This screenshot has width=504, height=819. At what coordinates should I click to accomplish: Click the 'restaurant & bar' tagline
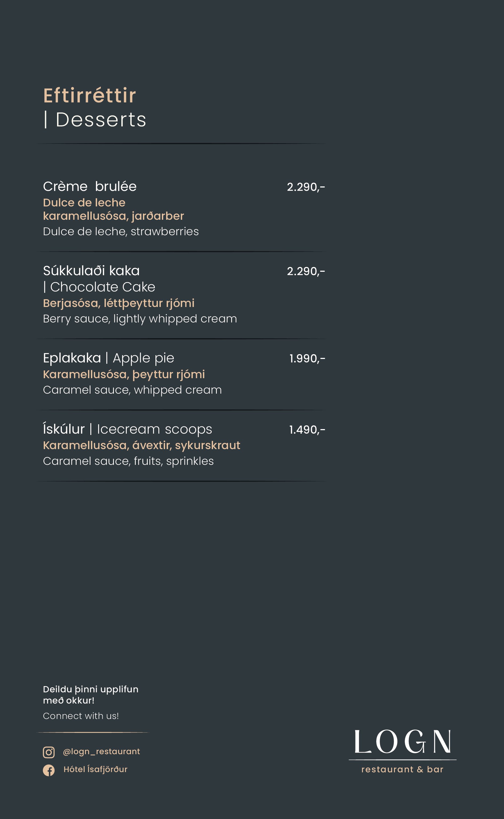[402, 769]
